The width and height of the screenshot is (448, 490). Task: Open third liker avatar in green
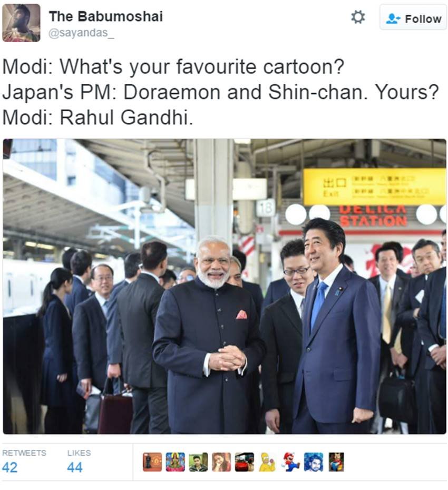[199, 462]
